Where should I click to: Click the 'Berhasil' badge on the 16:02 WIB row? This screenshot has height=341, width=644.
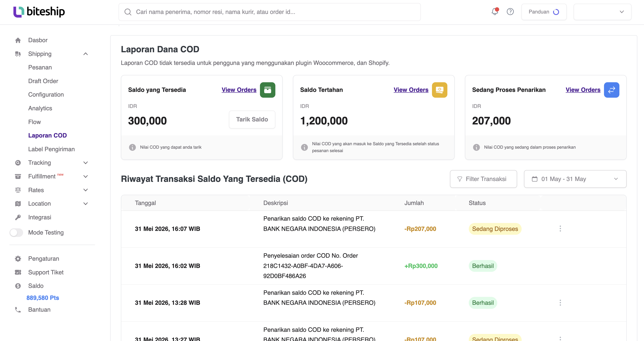(483, 266)
